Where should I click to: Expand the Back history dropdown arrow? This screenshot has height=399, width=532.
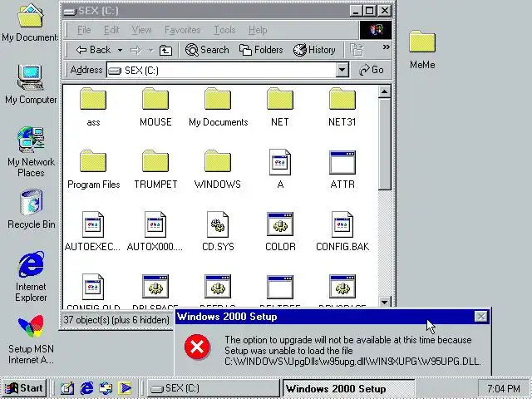point(120,50)
